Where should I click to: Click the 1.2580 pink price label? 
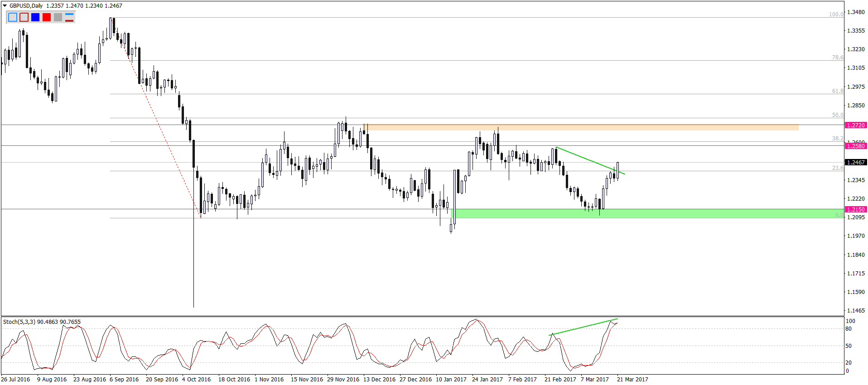tap(856, 146)
